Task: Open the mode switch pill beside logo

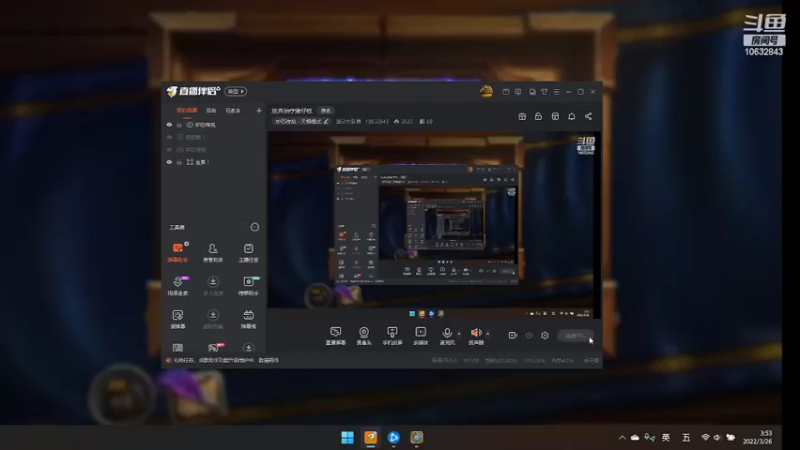Action: pyautogui.click(x=236, y=91)
